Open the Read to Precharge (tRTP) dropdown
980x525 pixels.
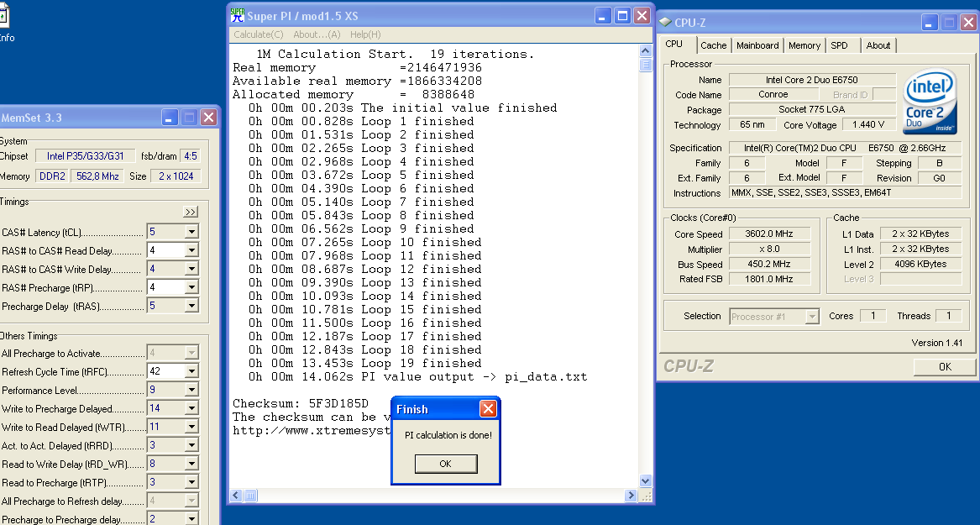[191, 482]
